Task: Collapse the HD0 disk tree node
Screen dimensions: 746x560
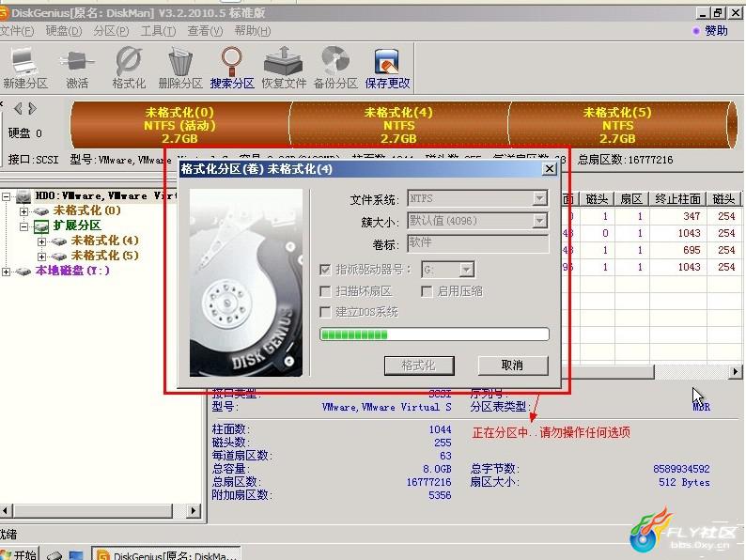Action: pyautogui.click(x=6, y=196)
